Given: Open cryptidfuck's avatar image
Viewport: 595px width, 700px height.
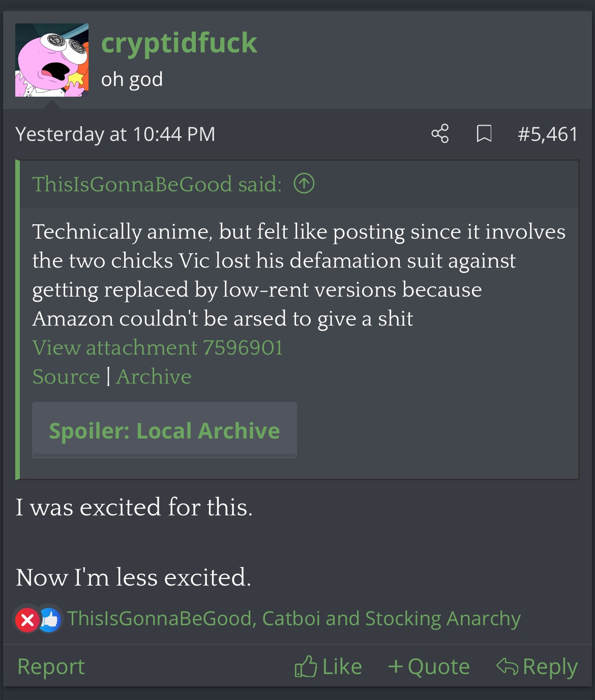Looking at the screenshot, I should 52,60.
